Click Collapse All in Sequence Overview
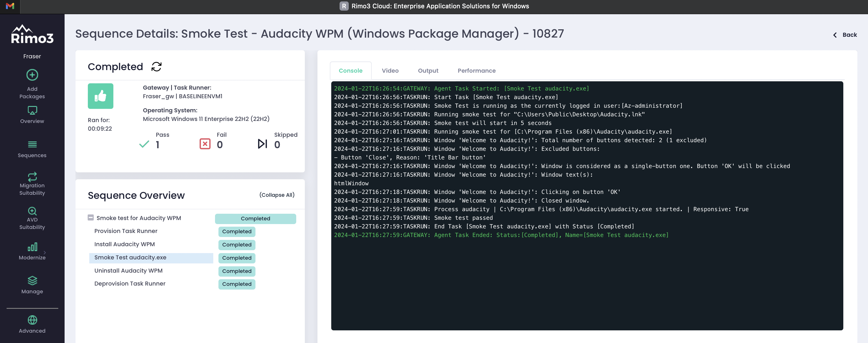 (x=277, y=195)
